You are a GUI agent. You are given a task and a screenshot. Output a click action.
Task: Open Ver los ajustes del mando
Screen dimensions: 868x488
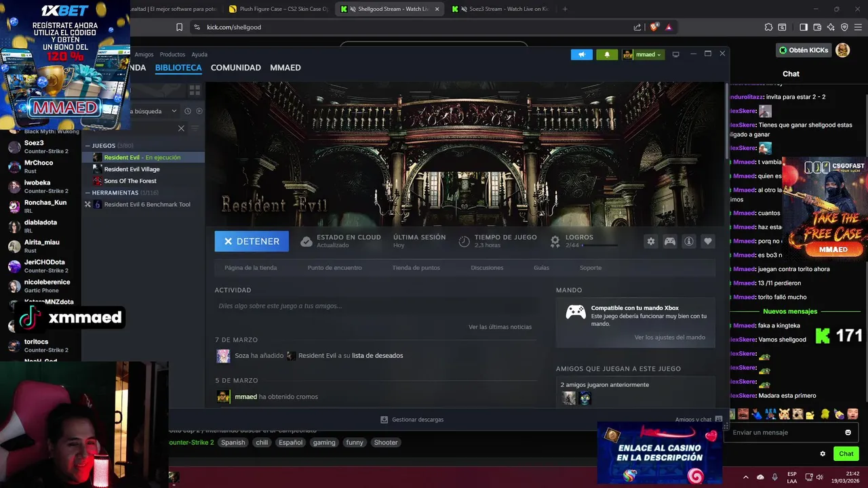coord(670,337)
